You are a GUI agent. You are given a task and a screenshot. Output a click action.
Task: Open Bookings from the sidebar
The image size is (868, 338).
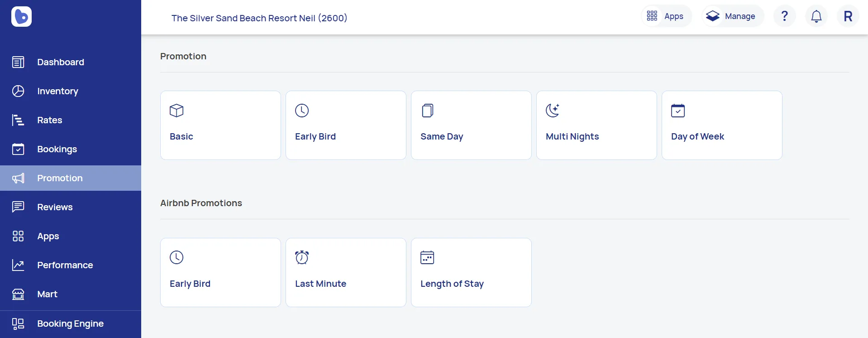(57, 149)
